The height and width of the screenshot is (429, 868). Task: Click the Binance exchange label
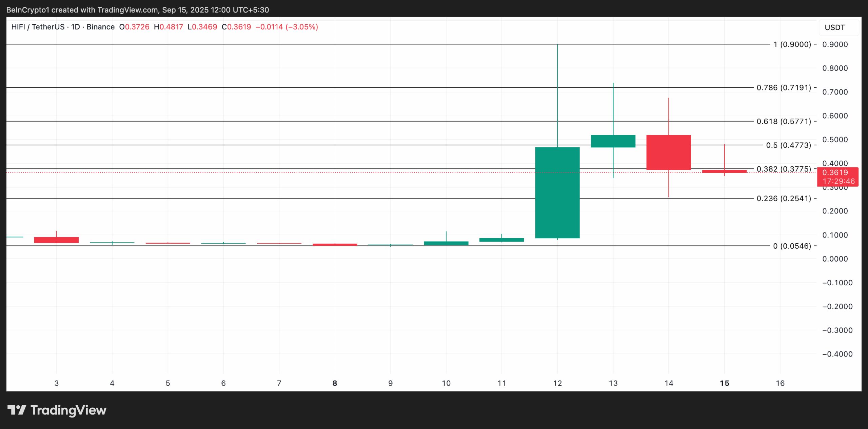pyautogui.click(x=100, y=27)
